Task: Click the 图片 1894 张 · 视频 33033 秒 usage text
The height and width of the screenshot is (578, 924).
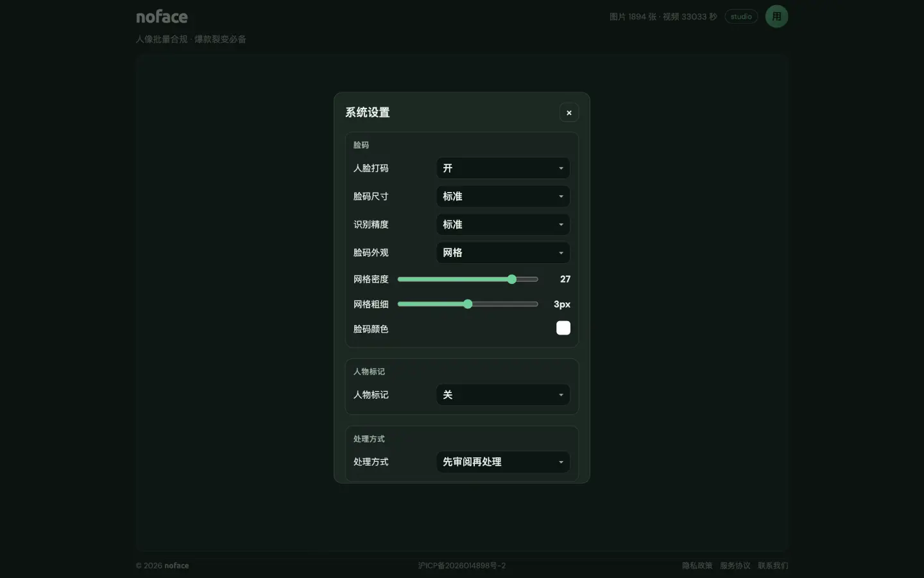Action: click(663, 17)
